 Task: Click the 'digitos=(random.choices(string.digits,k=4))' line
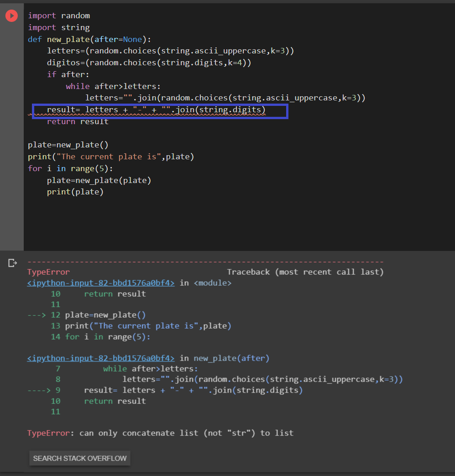149,63
